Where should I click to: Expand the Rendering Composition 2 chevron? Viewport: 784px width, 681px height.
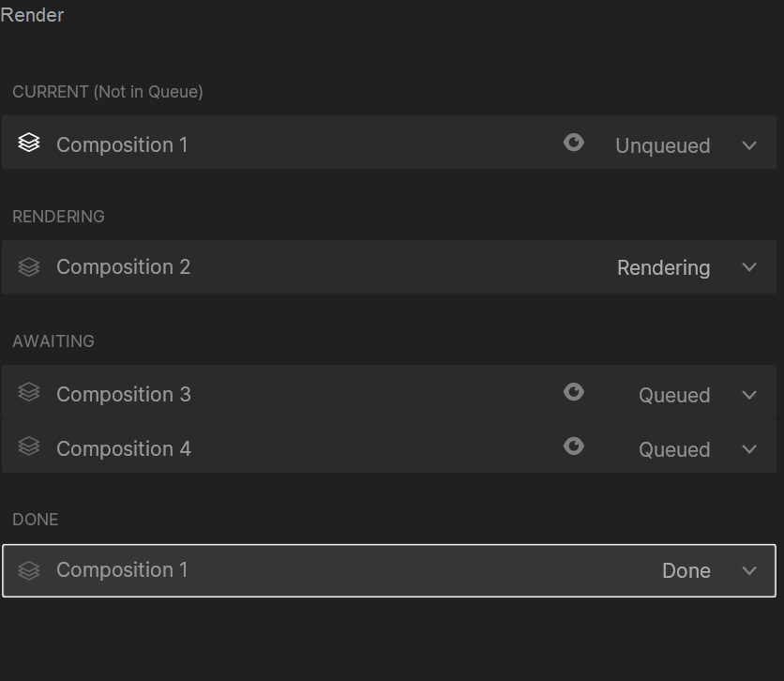click(x=749, y=267)
